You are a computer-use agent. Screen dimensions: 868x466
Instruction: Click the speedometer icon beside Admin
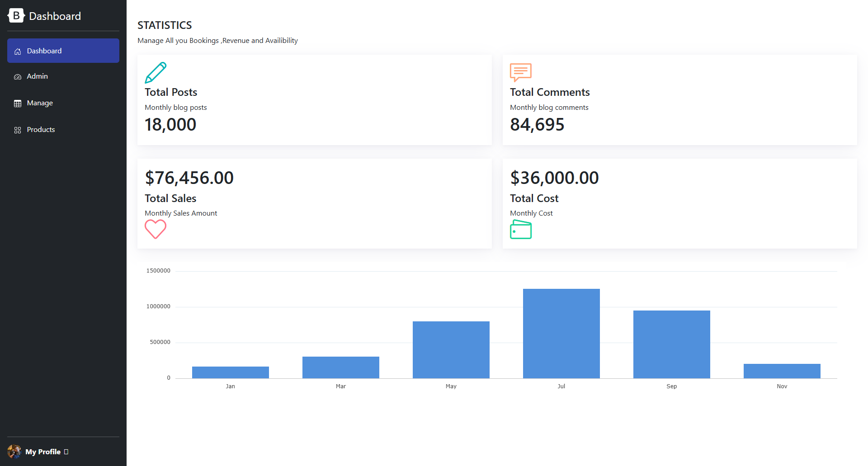pos(18,77)
